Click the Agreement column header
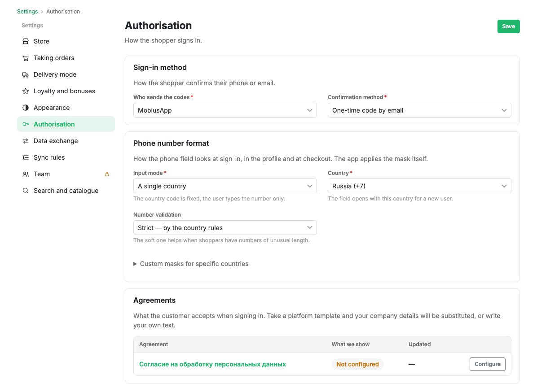This screenshot has width=537, height=392. 154,344
